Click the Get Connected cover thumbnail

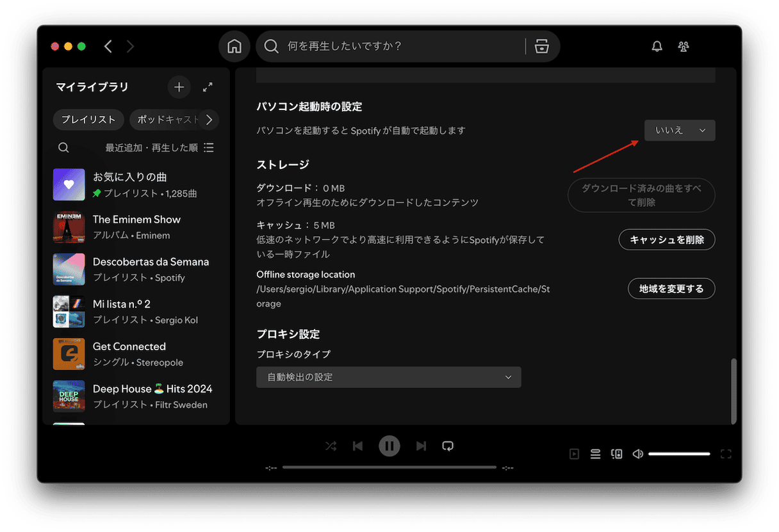(x=69, y=354)
